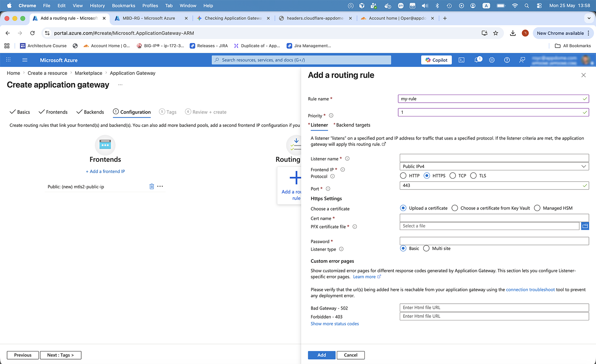Select the TCP protocol radio button

coord(453,176)
